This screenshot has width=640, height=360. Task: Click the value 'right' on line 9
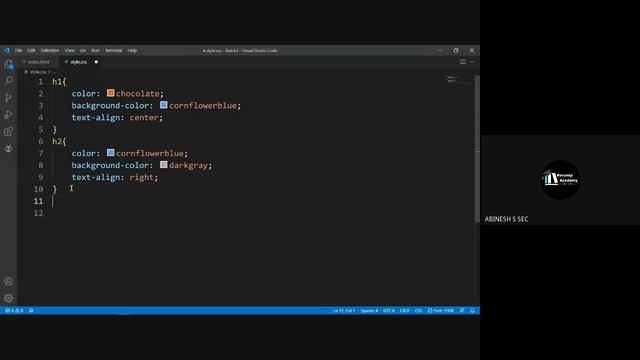point(141,177)
